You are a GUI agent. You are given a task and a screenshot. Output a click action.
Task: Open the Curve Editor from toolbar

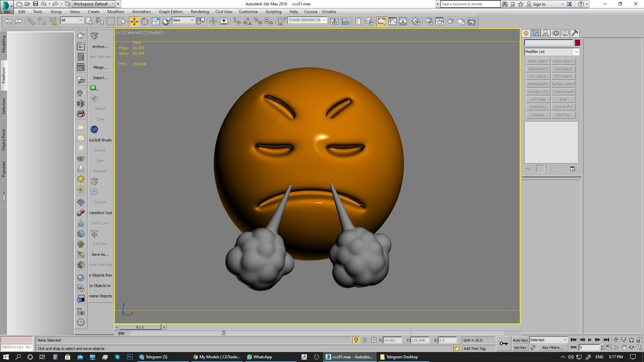tap(392, 21)
